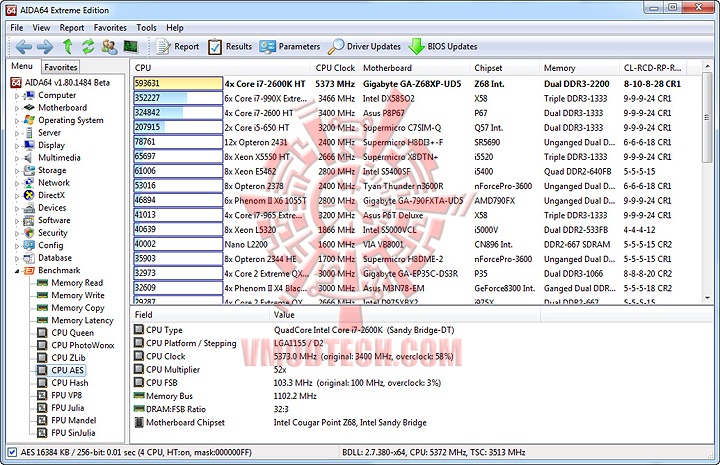Open the Report toolbar button
Image resolution: width=720 pixels, height=465 pixels.
pyautogui.click(x=178, y=46)
